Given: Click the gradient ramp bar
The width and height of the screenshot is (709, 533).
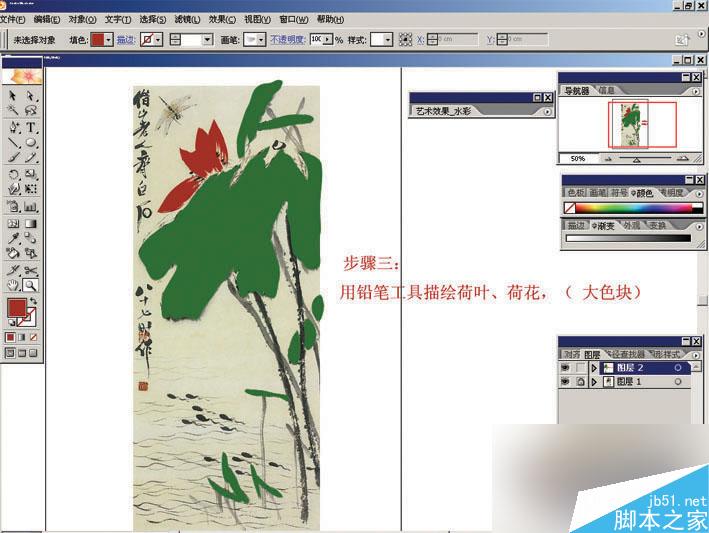Looking at the screenshot, I should pos(629,238).
